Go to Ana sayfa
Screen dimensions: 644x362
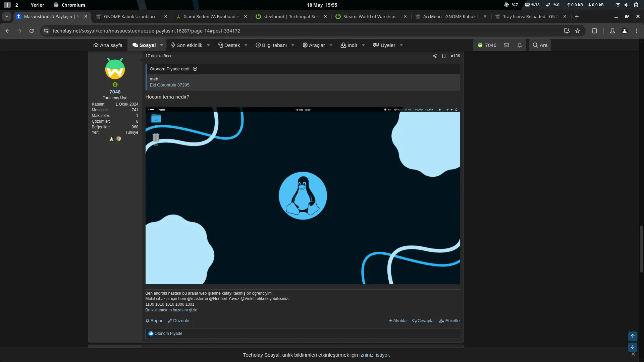click(108, 45)
